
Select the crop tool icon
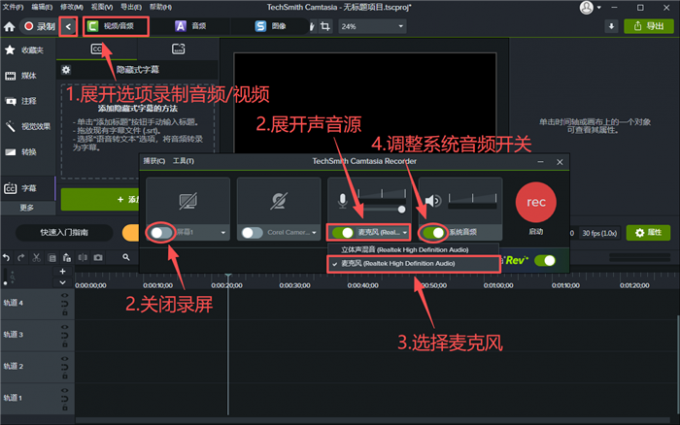325,26
